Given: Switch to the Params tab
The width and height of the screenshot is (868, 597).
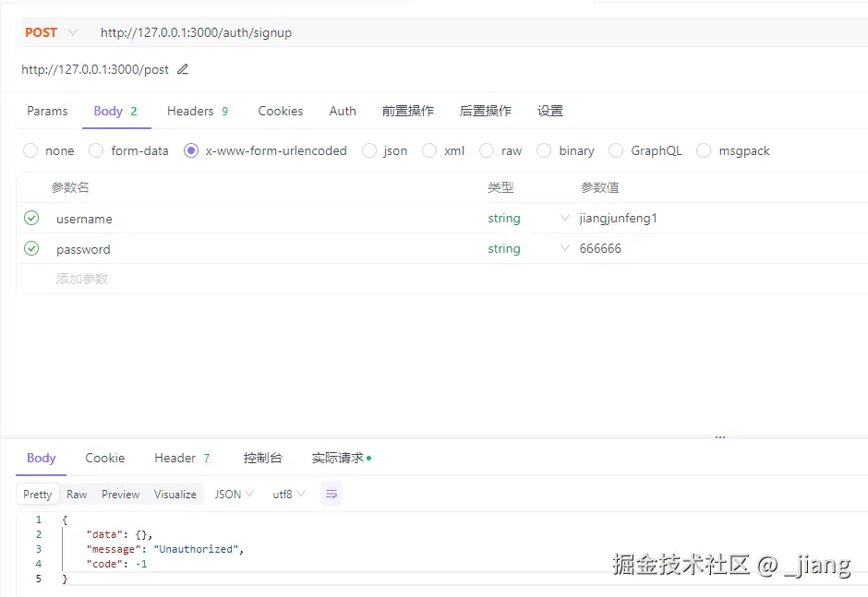Looking at the screenshot, I should (x=47, y=112).
